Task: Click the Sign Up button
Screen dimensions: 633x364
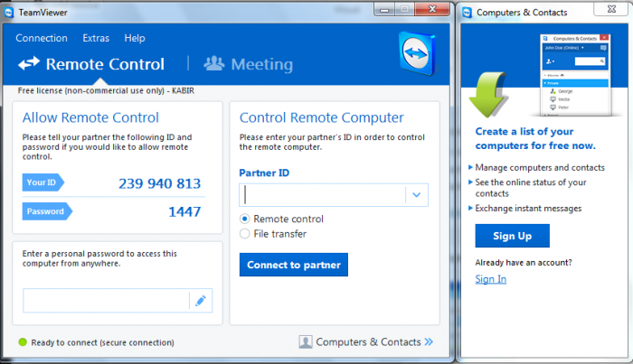Action: pyautogui.click(x=512, y=236)
